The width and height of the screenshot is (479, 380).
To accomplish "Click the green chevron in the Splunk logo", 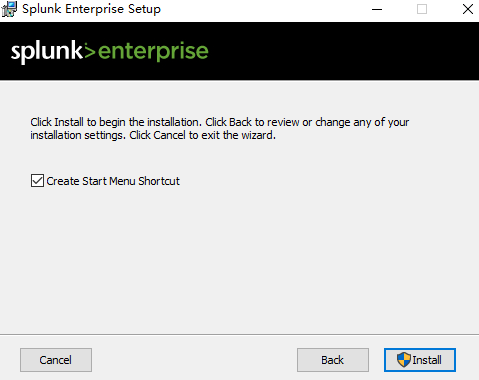I will 90,51.
